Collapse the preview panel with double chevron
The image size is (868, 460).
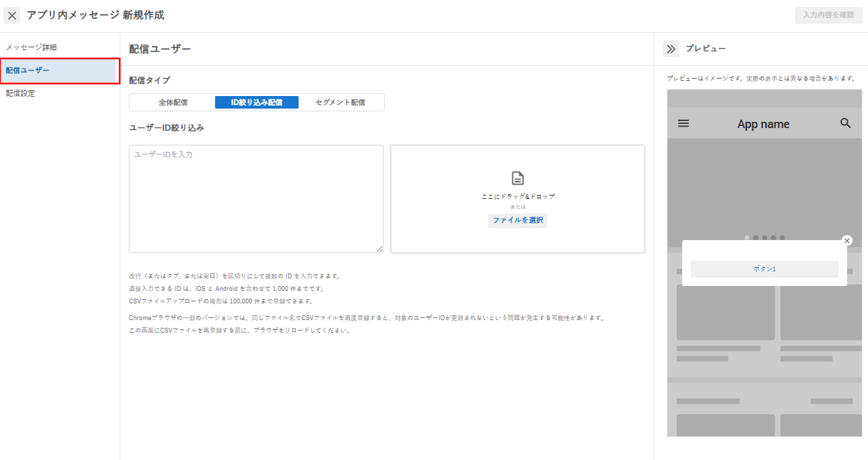coord(671,49)
